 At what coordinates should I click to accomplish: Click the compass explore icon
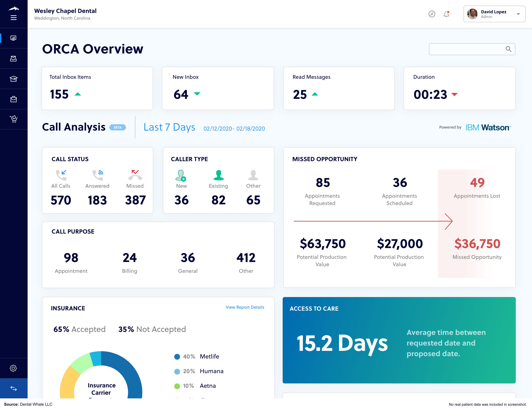(432, 14)
